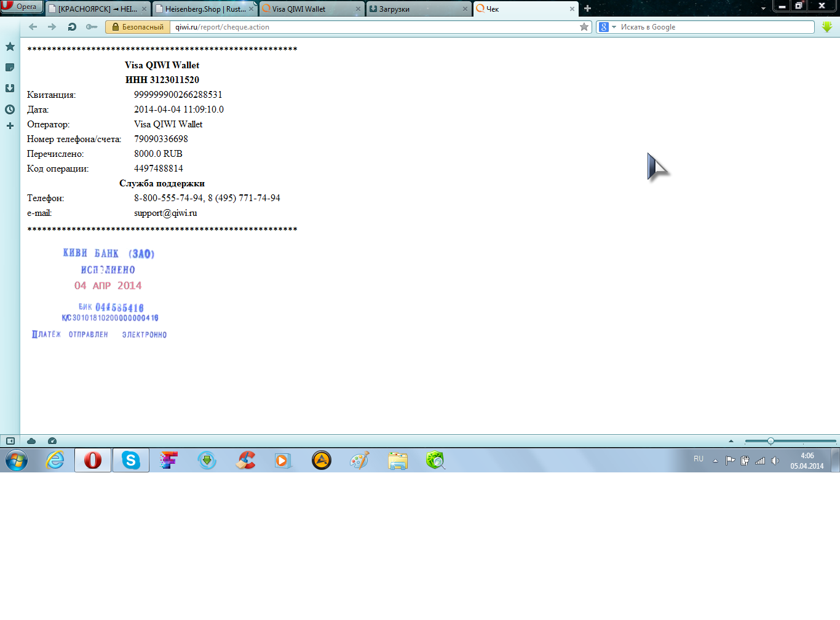
Task: Close the Visa QIWI Wallet tab
Action: [358, 9]
